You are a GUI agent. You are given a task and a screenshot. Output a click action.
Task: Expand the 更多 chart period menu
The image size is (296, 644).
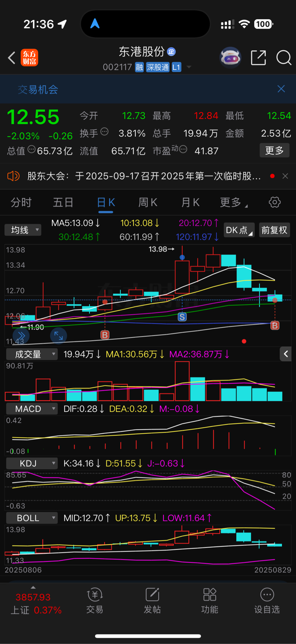[234, 202]
